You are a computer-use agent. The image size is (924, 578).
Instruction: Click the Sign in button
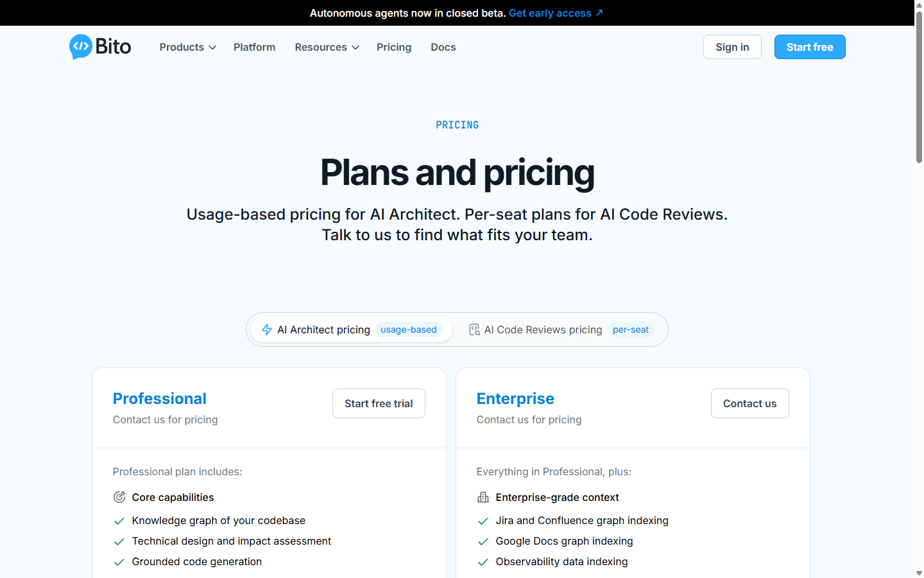click(x=732, y=47)
